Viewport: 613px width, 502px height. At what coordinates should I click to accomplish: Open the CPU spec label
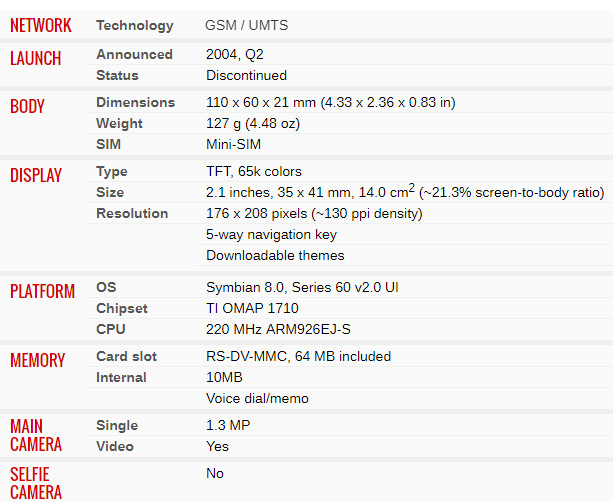111,329
